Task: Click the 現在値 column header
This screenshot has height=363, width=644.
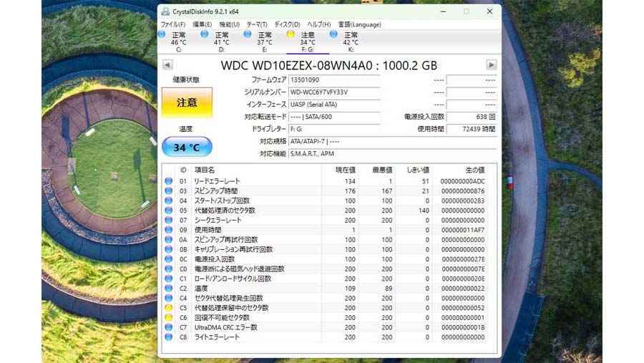Action: click(346, 170)
